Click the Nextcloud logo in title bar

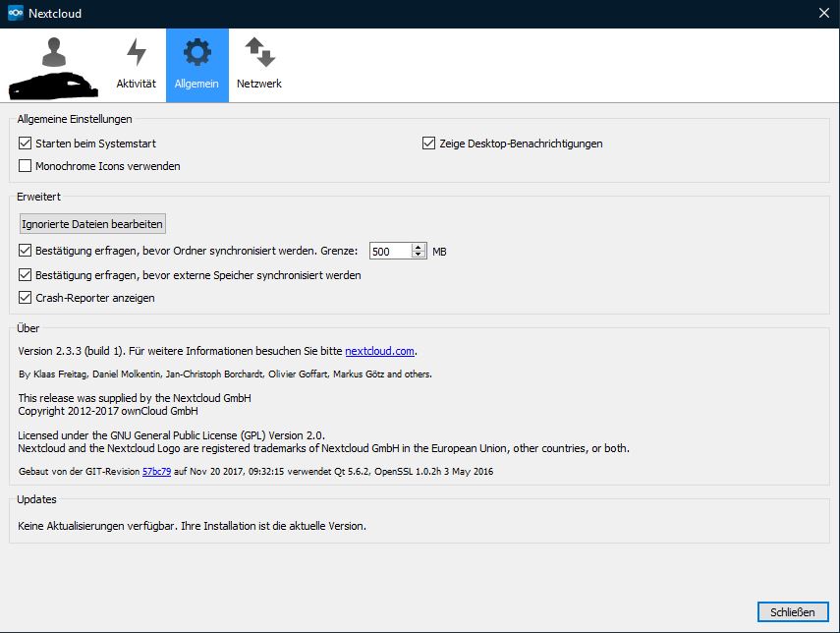pyautogui.click(x=16, y=13)
